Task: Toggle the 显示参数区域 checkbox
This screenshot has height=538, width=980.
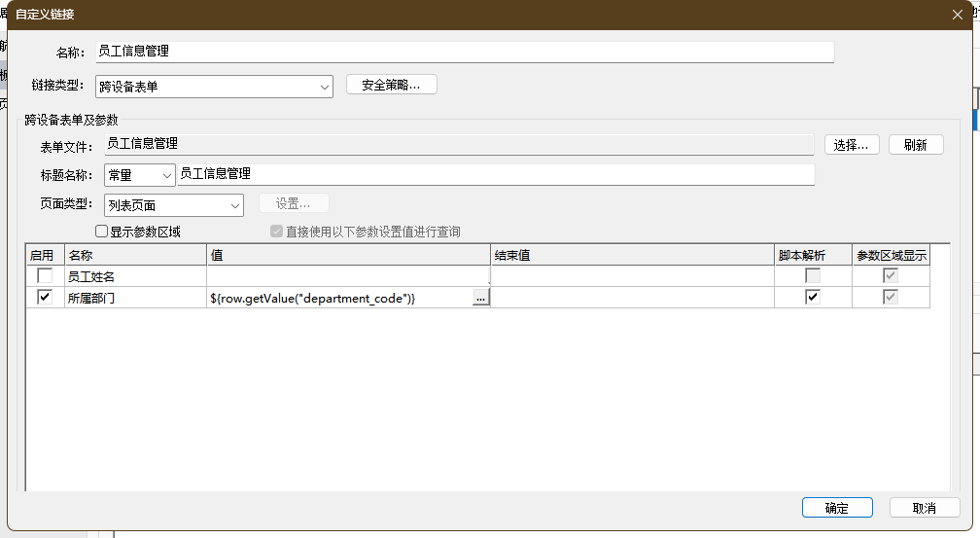Action: [x=101, y=232]
